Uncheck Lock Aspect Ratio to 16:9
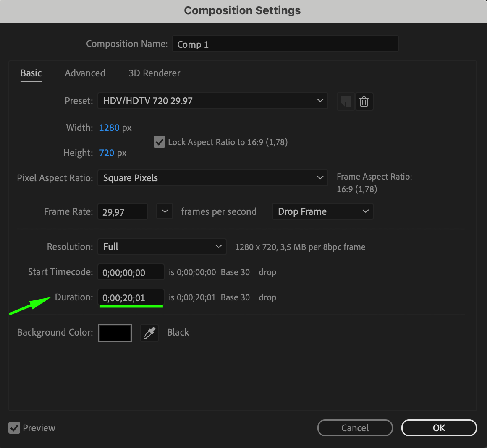This screenshot has width=487, height=448. coord(160,142)
